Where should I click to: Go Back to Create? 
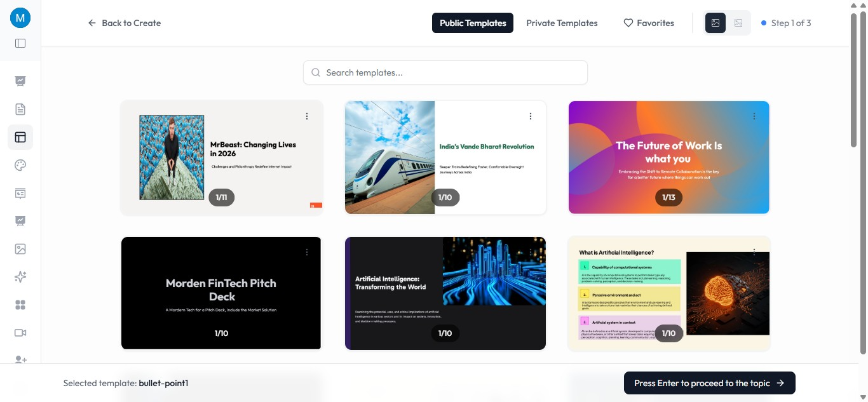[125, 23]
